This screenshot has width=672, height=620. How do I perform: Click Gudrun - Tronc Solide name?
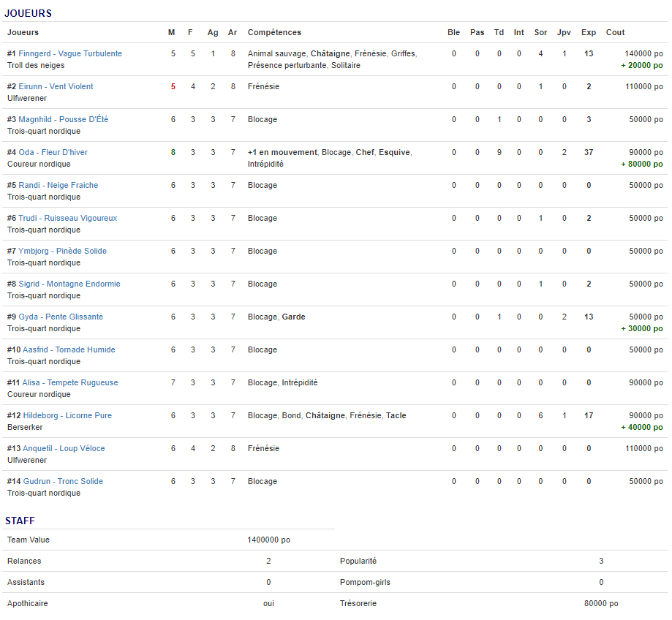[x=63, y=481]
